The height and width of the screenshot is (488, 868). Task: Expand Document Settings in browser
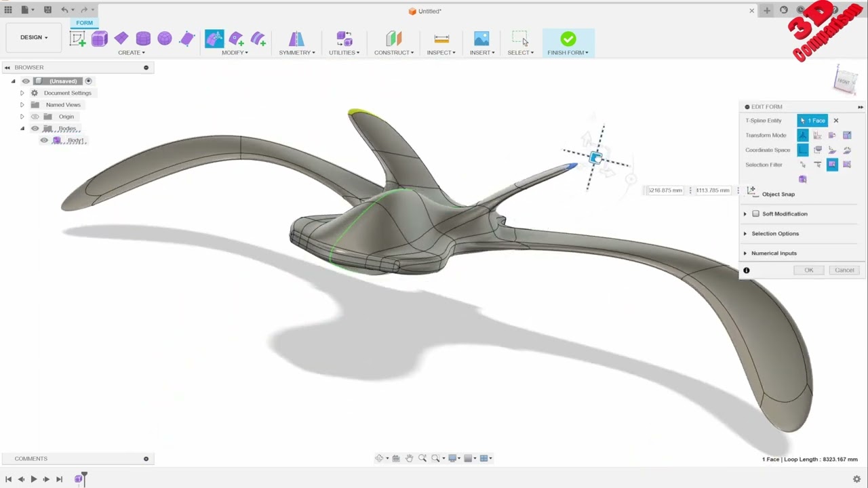(x=22, y=93)
